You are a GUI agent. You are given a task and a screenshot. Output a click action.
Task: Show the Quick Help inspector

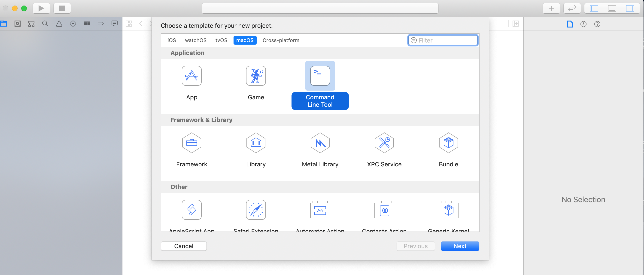pyautogui.click(x=597, y=24)
